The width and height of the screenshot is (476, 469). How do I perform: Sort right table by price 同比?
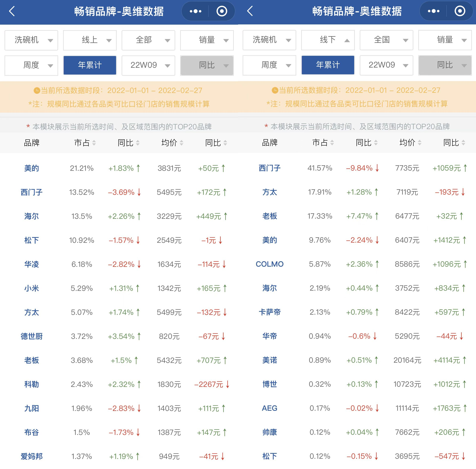coord(454,142)
